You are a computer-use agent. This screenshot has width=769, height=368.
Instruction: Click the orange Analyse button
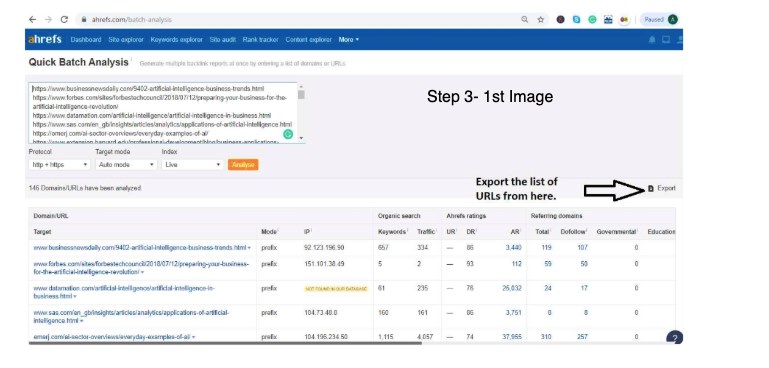tap(243, 165)
